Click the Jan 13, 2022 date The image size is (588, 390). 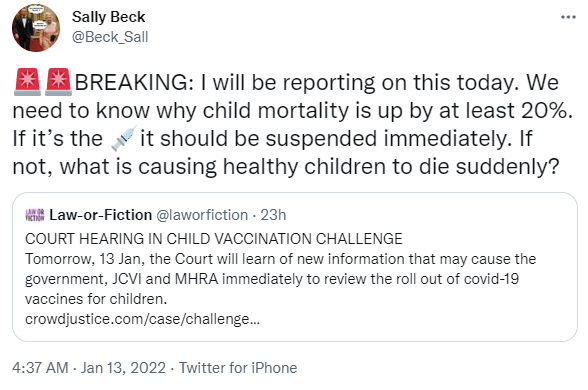click(123, 368)
